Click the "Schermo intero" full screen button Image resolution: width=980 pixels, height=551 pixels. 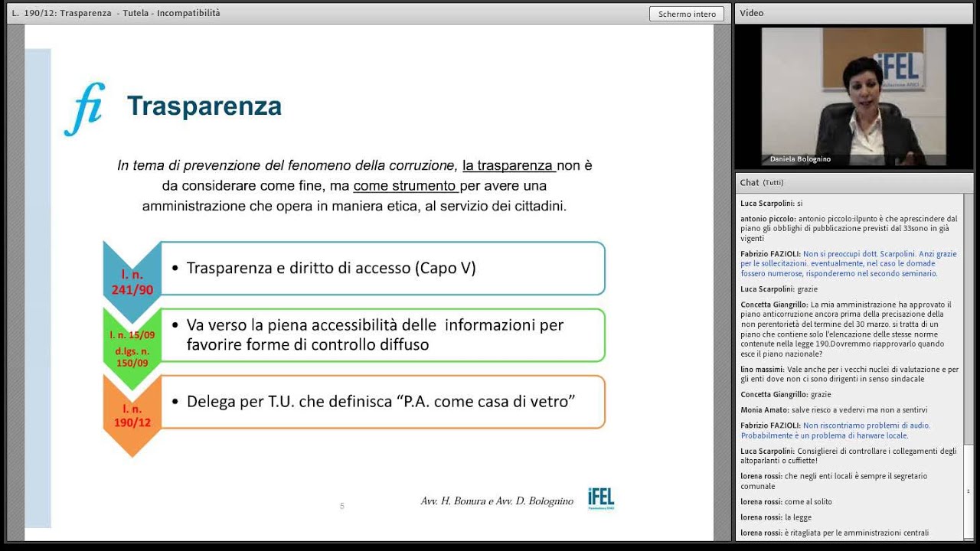coord(687,14)
